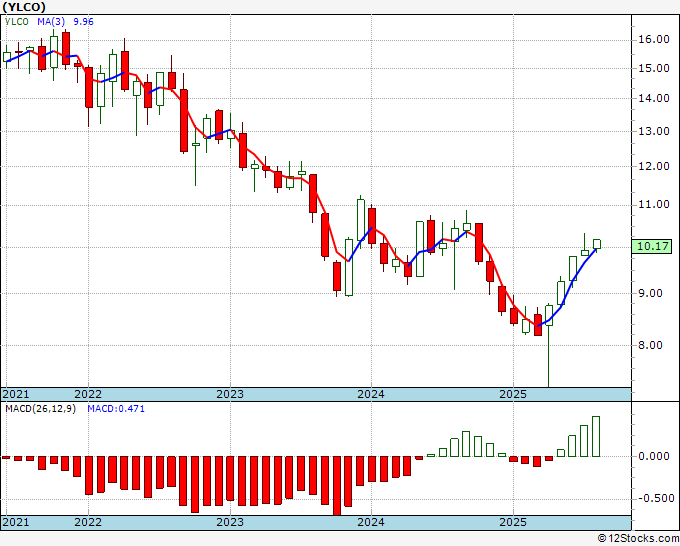
Task: Click 2024 on the price chart timeline
Action: click(371, 394)
